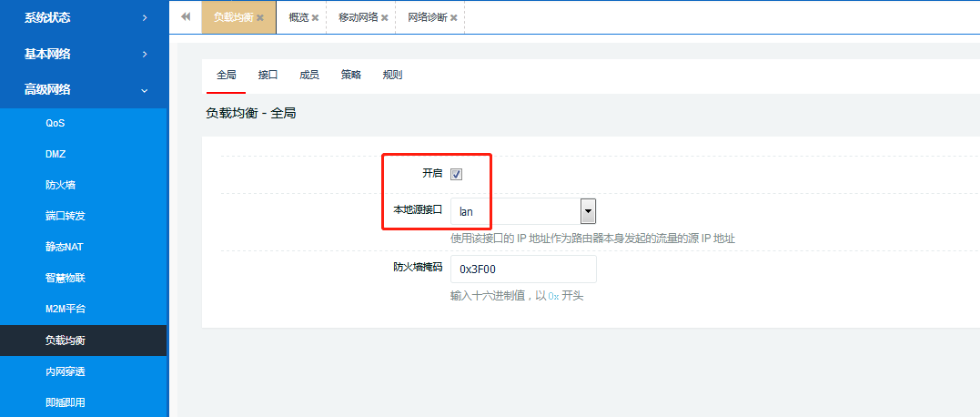Switch to the 概览 page tab

pyautogui.click(x=298, y=17)
